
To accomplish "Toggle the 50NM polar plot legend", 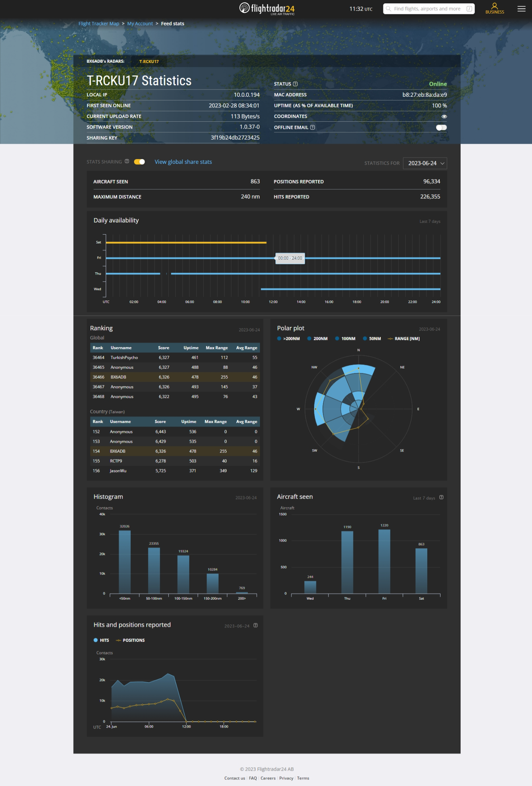I will coord(372,339).
